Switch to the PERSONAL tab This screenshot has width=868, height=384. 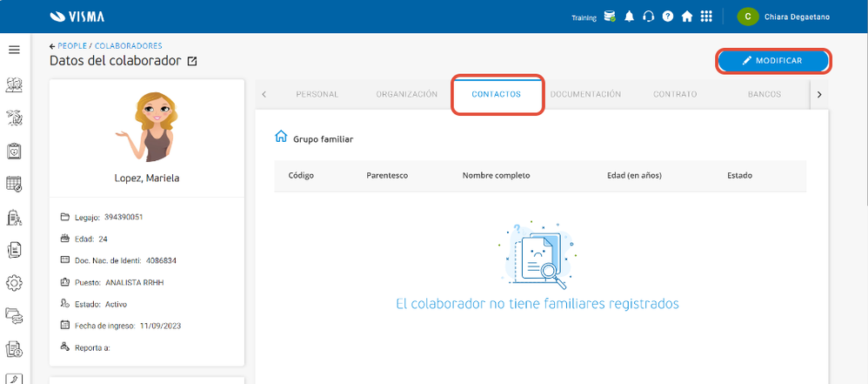(x=317, y=94)
